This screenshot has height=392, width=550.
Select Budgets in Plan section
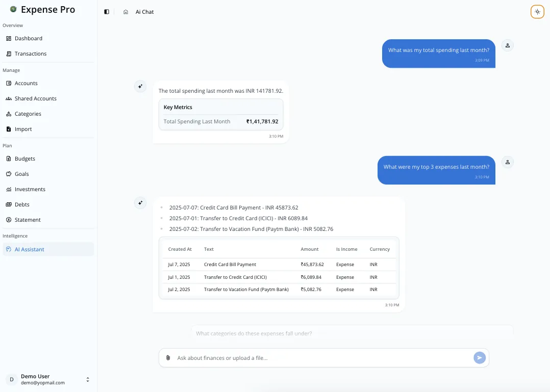pyautogui.click(x=48, y=159)
